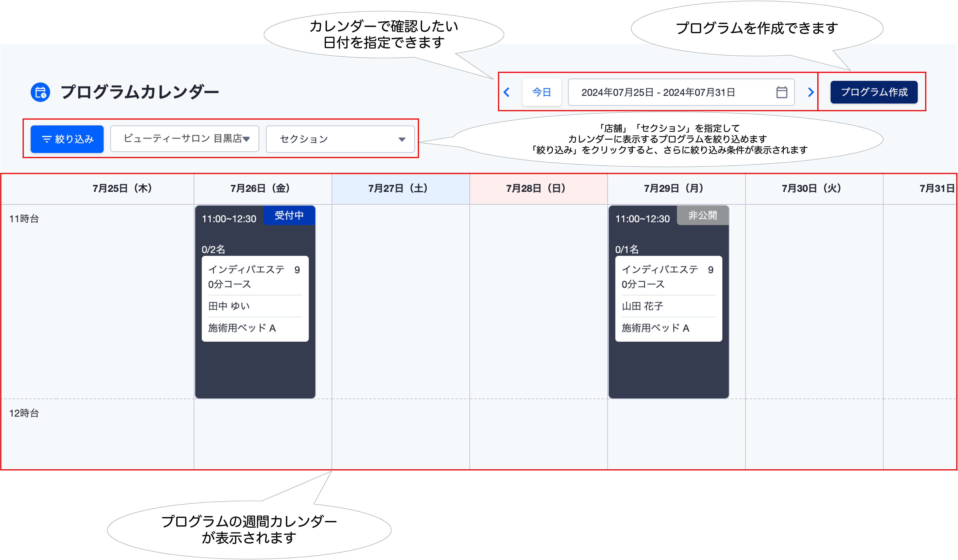Click the 今日 button

(x=542, y=92)
